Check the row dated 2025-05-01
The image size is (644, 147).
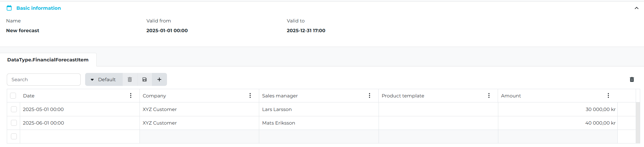pyautogui.click(x=14, y=109)
